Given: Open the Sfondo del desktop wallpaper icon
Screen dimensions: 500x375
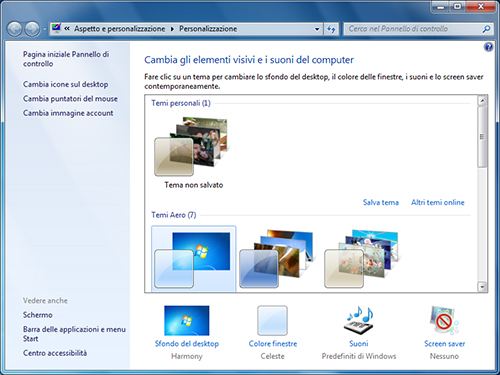Looking at the screenshot, I should tap(187, 320).
